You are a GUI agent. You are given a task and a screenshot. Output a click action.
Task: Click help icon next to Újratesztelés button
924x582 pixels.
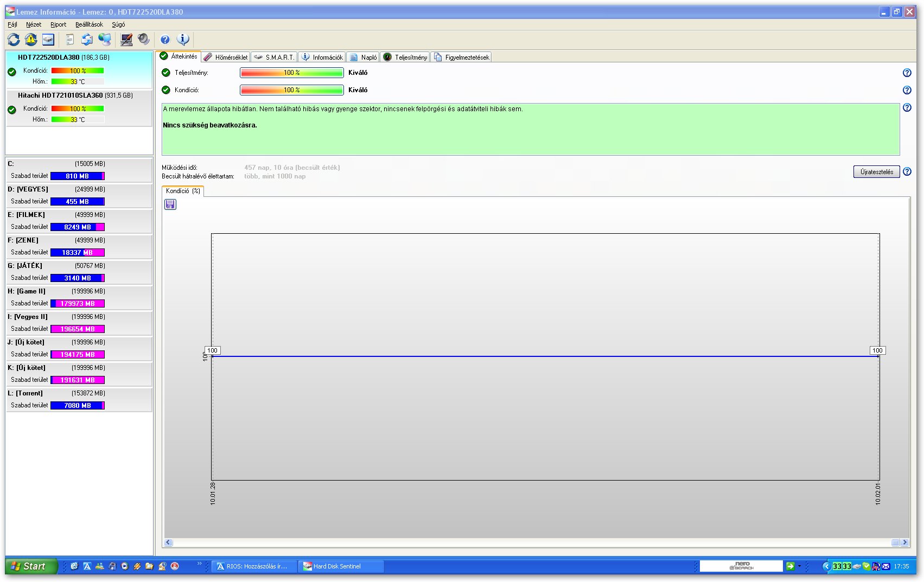tap(907, 171)
